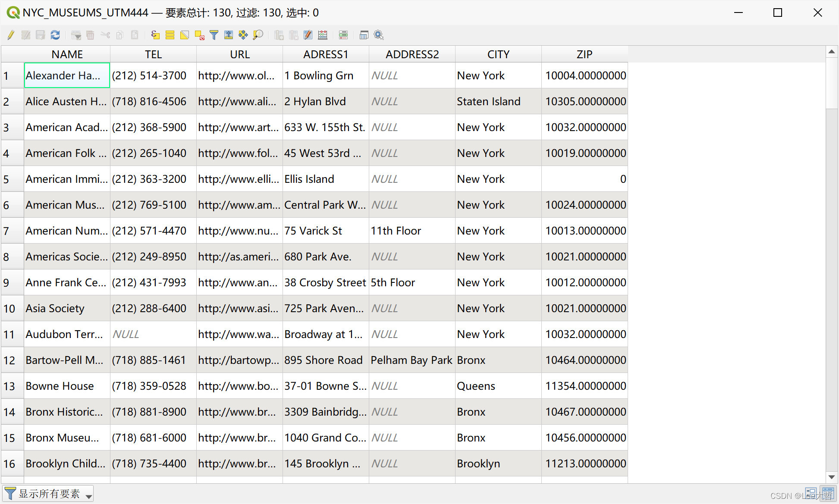Viewport: 839px width, 504px height.
Task: Reload the attribute table
Action: click(x=55, y=35)
